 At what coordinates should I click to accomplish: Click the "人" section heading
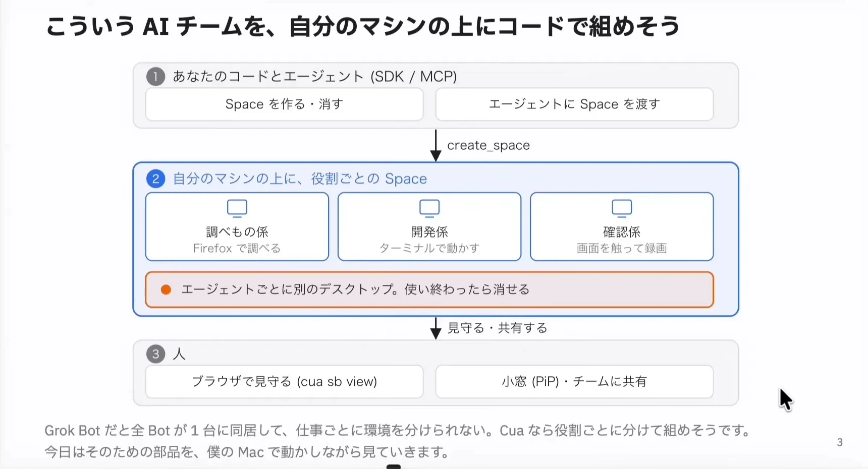(x=179, y=354)
